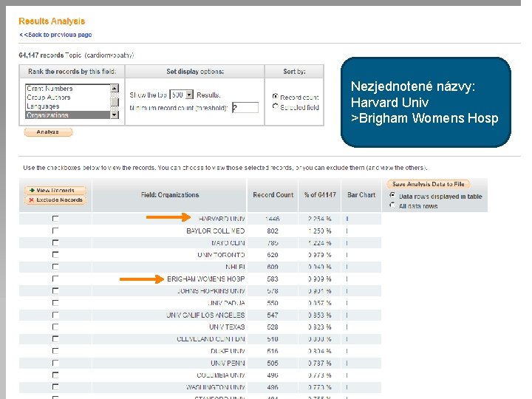Viewport: 532px width, 399px height.
Task: Click Save Analysis Data to File button
Action: [x=428, y=184]
